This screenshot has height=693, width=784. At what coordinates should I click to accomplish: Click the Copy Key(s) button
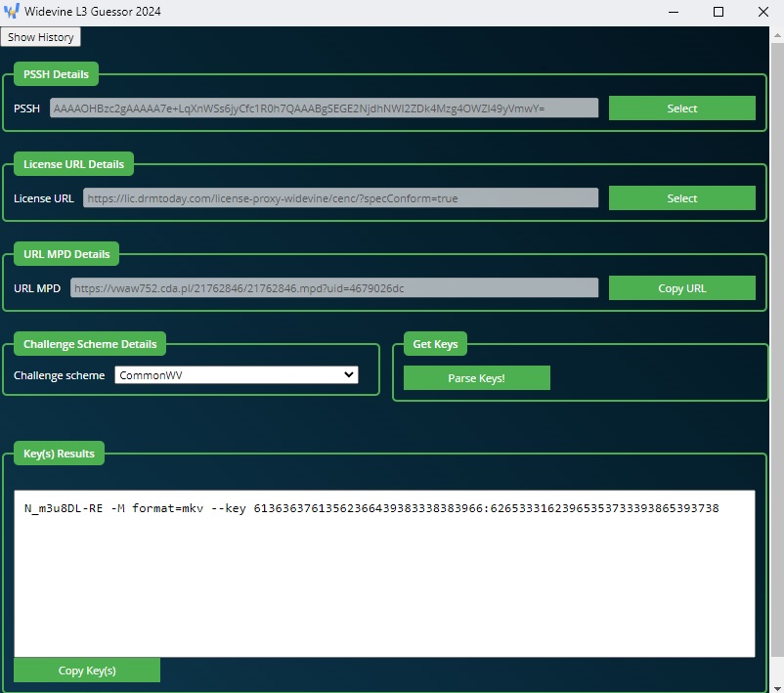[x=87, y=670]
